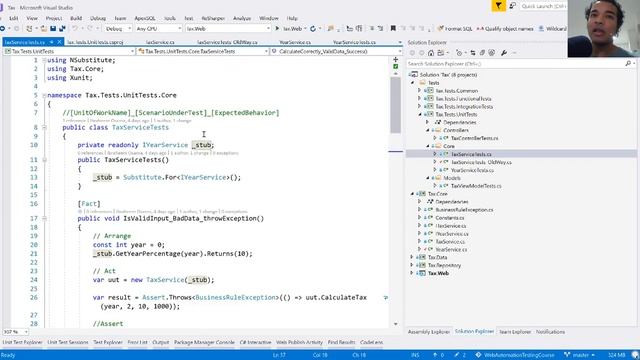Open the ApexSQL menu
The image size is (640, 360).
145,18
